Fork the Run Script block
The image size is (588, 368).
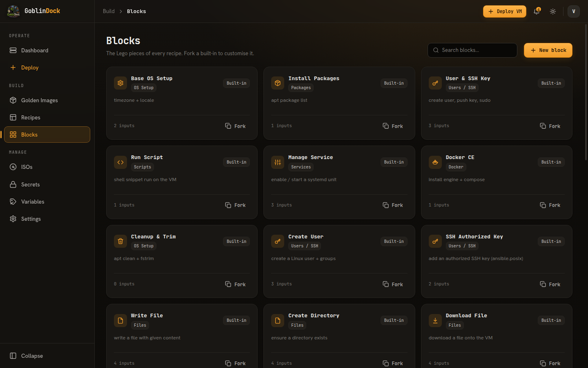click(x=235, y=205)
